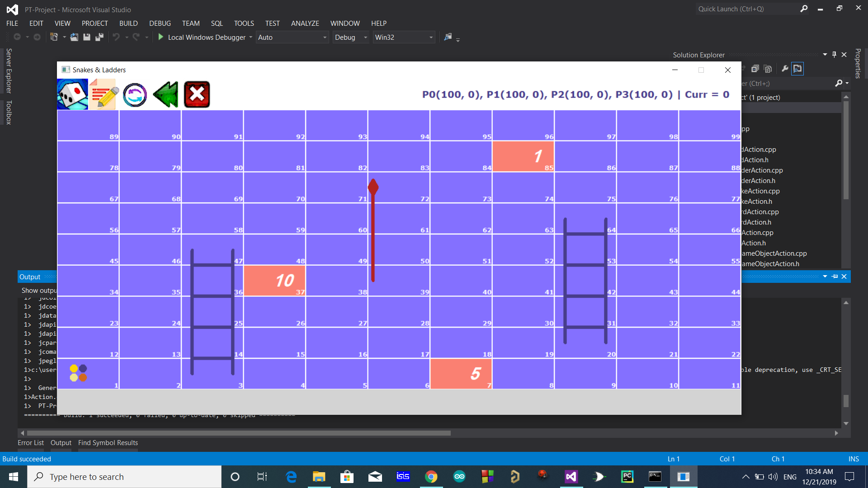Pin the Solution Explorer panel
Viewport: 868px width, 488px height.
(834, 55)
